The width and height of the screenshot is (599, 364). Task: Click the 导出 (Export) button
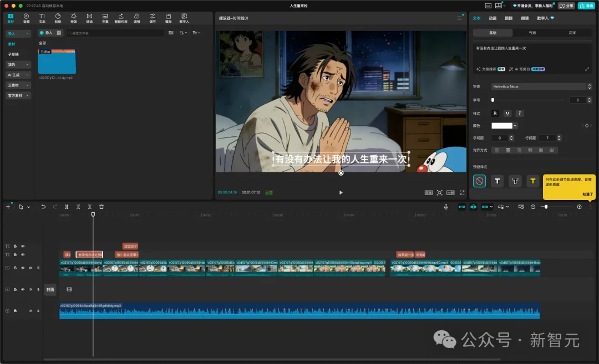586,6
